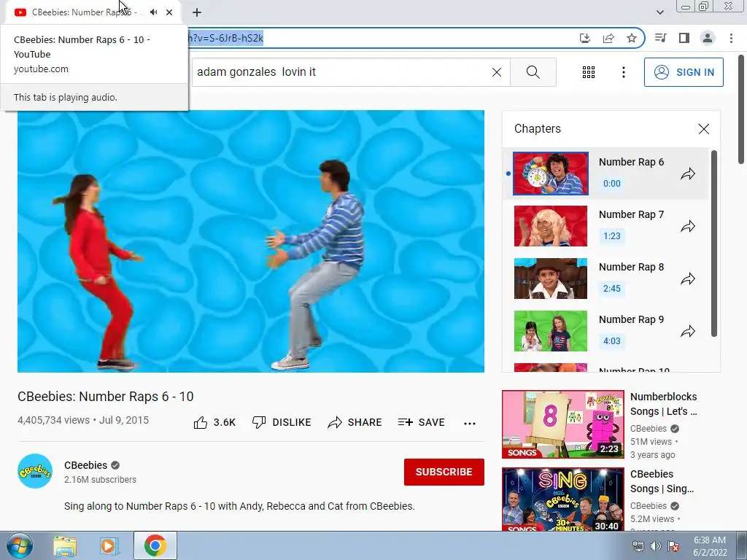747x560 pixels.
Task: Open the CBeebies channel name link
Action: pyautogui.click(x=86, y=465)
